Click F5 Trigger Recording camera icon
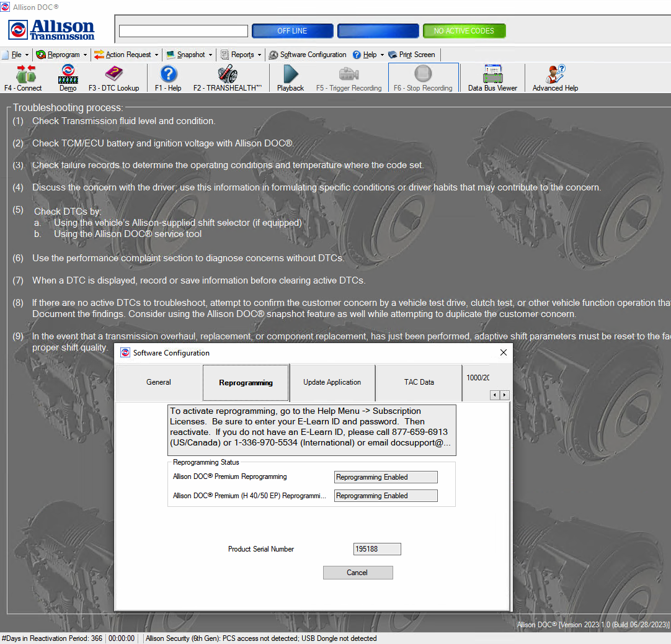This screenshot has width=671, height=644. click(349, 74)
